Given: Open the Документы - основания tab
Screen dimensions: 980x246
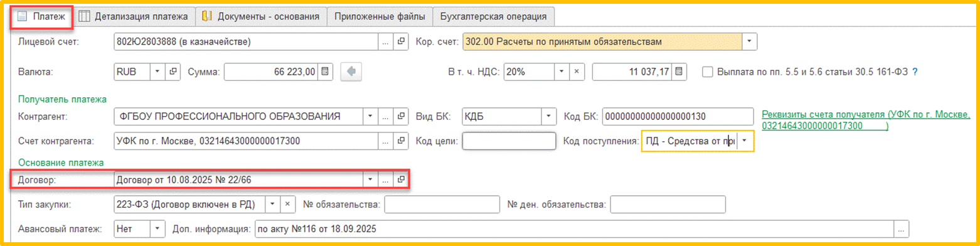Looking at the screenshot, I should tap(261, 16).
